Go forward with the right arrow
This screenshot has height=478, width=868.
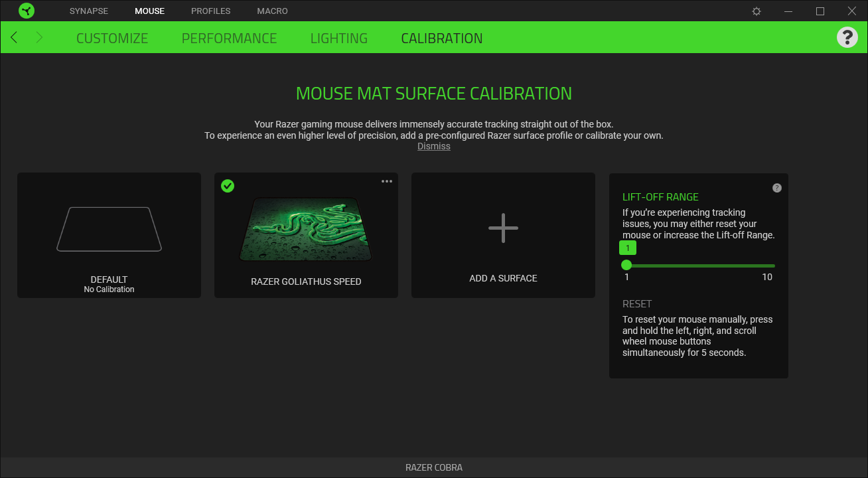(x=39, y=37)
